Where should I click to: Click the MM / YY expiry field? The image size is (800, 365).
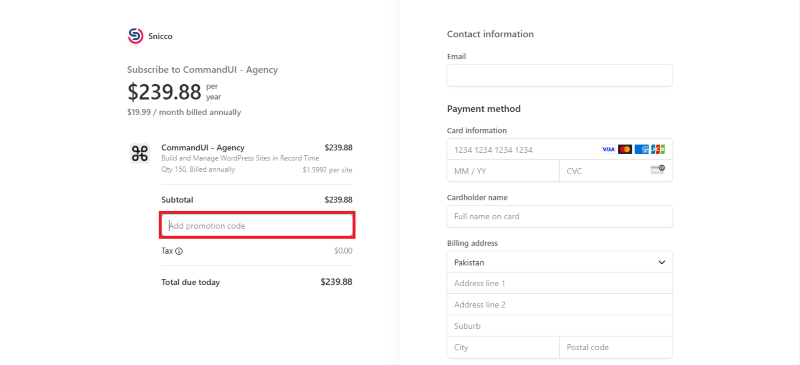coord(503,171)
